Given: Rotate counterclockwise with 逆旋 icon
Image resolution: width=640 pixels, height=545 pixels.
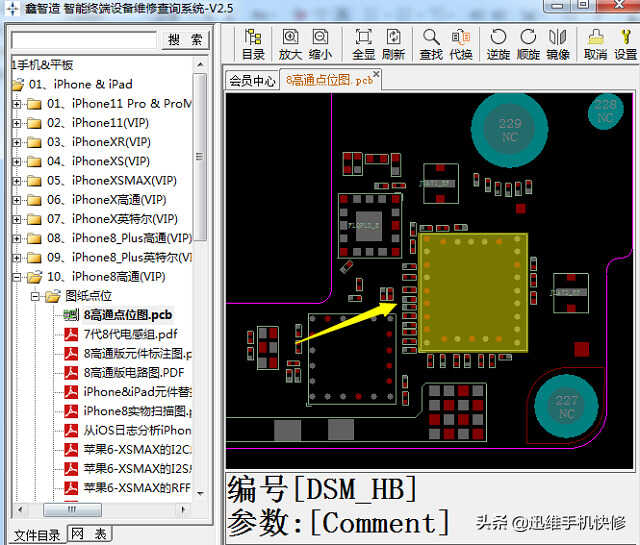Looking at the screenshot, I should [x=497, y=44].
